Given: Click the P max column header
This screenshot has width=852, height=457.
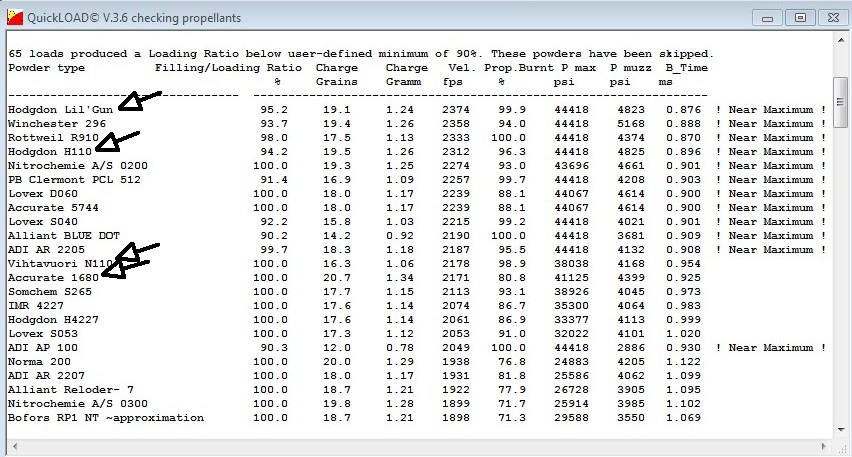Looking at the screenshot, I should pos(579,68).
